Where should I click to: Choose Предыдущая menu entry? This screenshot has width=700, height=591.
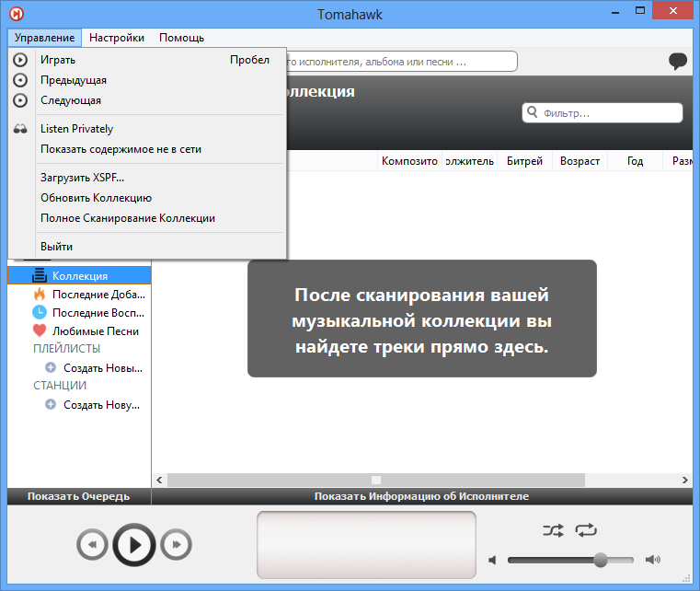[147, 80]
